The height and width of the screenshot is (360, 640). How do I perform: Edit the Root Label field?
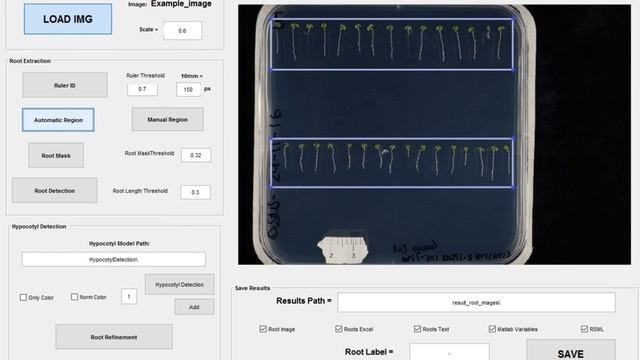tap(449, 352)
